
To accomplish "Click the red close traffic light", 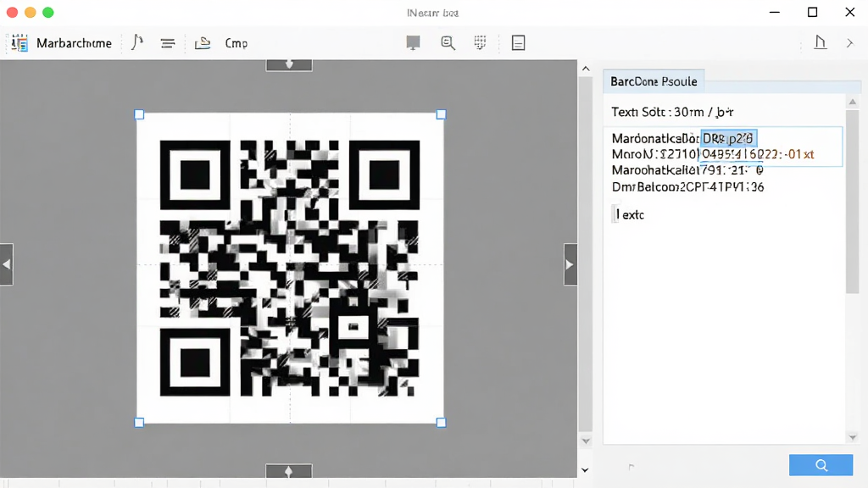I will click(12, 12).
